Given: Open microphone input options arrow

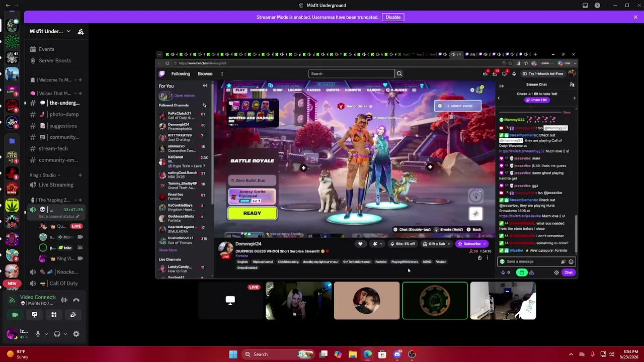Looking at the screenshot, I should (x=46, y=334).
